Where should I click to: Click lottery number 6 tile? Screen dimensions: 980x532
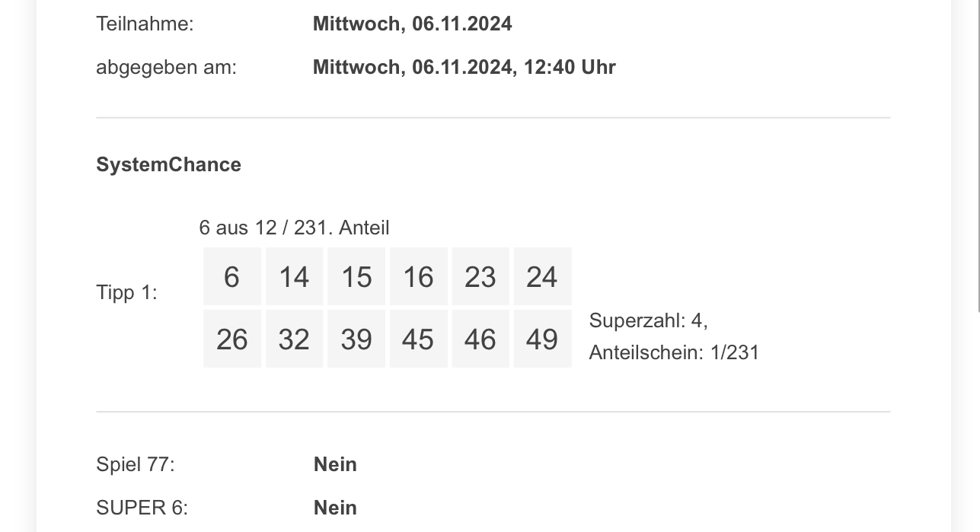pos(232,276)
